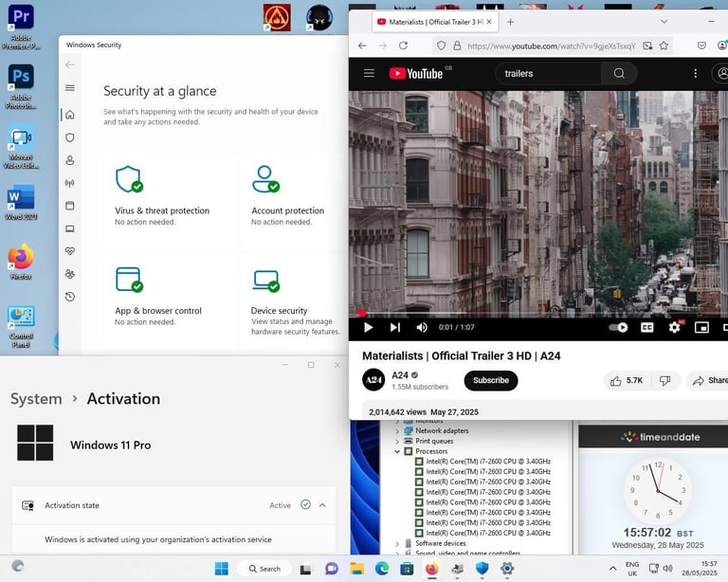Click YouTube search box with 'trailers'

pyautogui.click(x=548, y=73)
